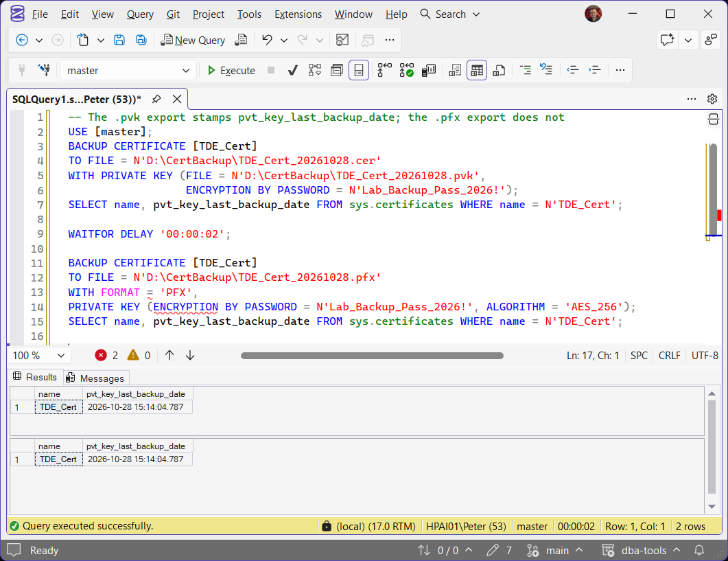This screenshot has width=728, height=561.
Task: Click the Navigate Backward arrow icon
Action: (x=22, y=41)
